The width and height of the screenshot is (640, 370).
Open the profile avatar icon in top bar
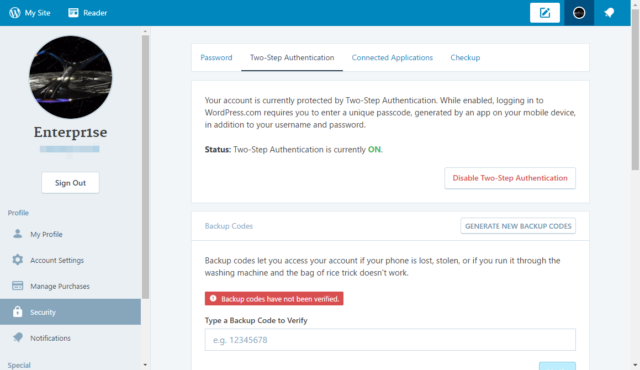tap(579, 13)
